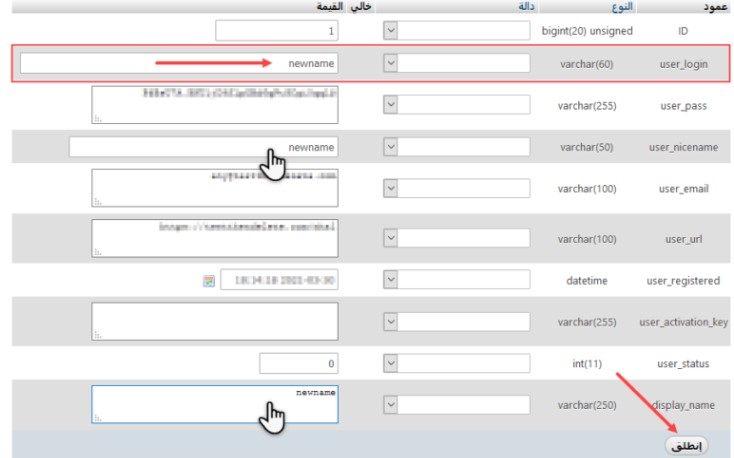734x458 pixels.
Task: Click the varchar(60) type text
Action: click(587, 64)
